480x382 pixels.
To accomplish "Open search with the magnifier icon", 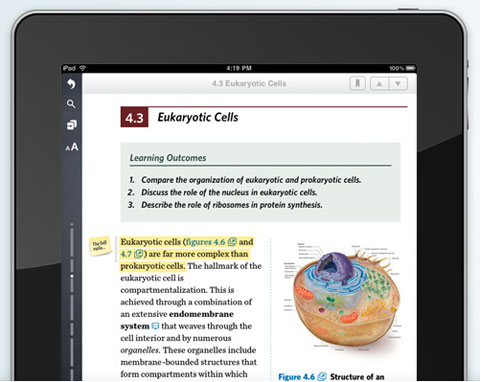I will tap(71, 104).
